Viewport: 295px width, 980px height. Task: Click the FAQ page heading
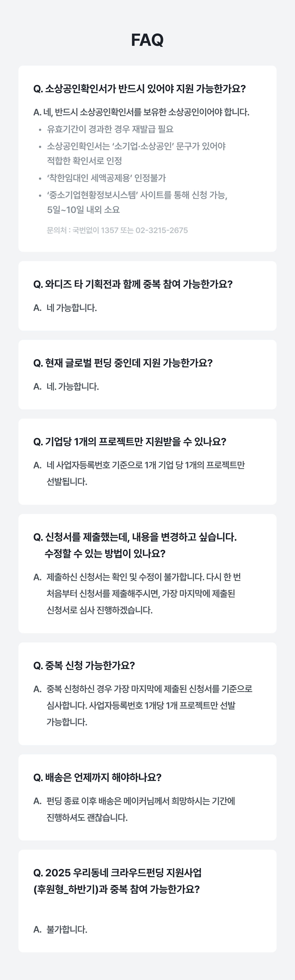pyautogui.click(x=147, y=40)
